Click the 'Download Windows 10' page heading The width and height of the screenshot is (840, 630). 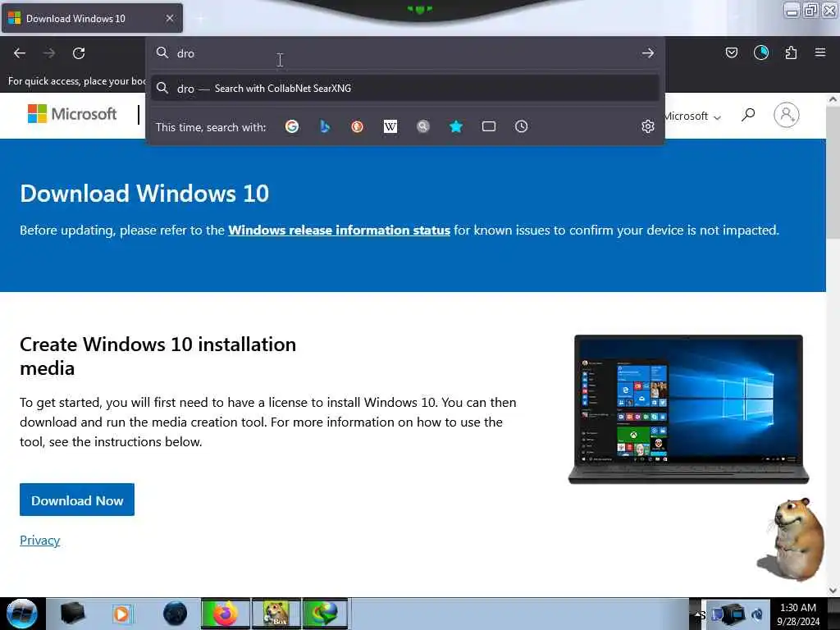coord(144,194)
